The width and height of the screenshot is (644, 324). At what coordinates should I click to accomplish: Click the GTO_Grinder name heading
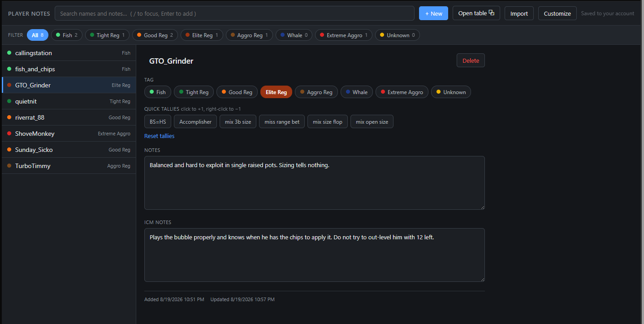click(x=171, y=61)
